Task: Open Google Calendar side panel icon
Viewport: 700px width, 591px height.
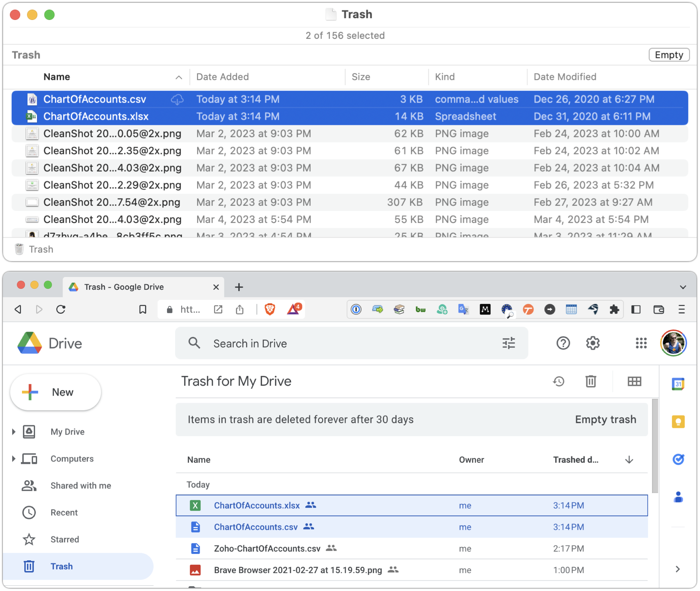Action: (678, 384)
